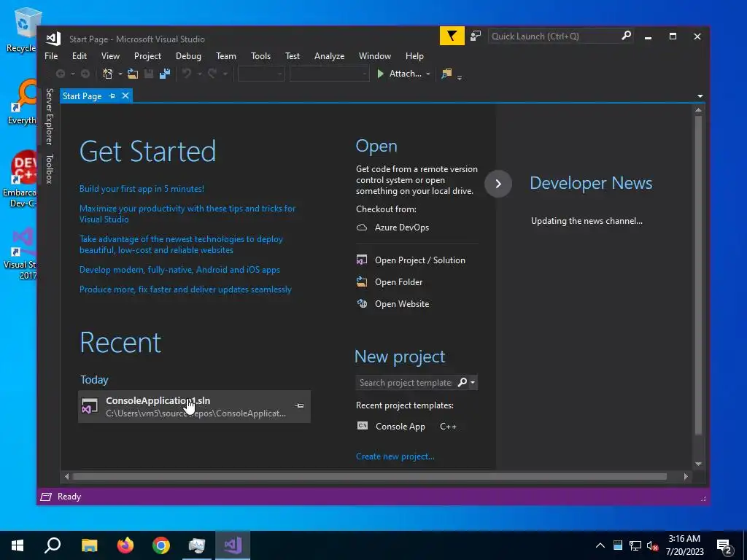Collapse the Developer News panel arrow
The image size is (747, 560).
498,184
